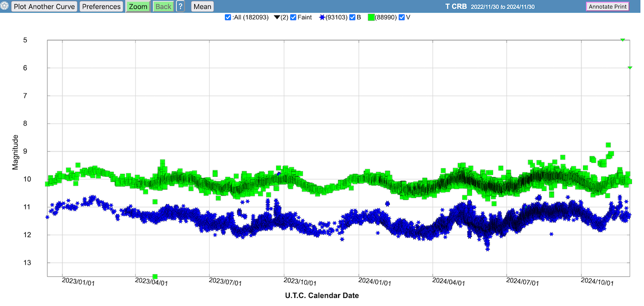Click the green V-band legend swatch

(371, 18)
